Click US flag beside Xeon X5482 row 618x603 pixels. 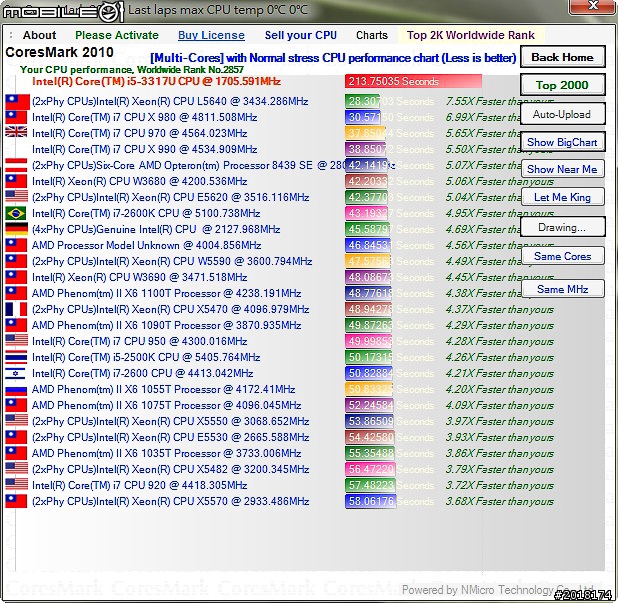click(x=17, y=469)
